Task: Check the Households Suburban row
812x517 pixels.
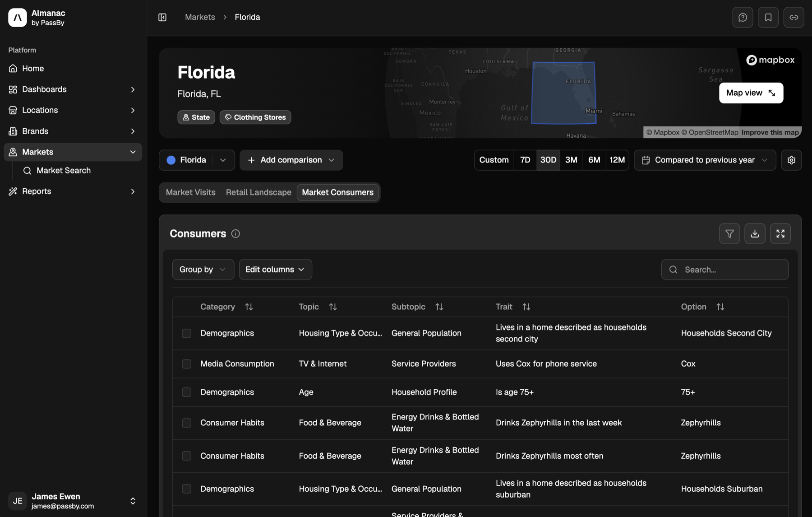Action: coord(186,489)
